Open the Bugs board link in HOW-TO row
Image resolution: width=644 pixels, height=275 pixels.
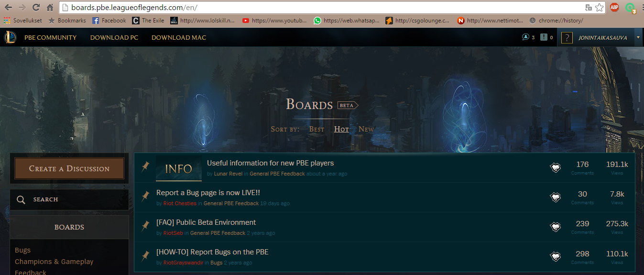(x=216, y=263)
